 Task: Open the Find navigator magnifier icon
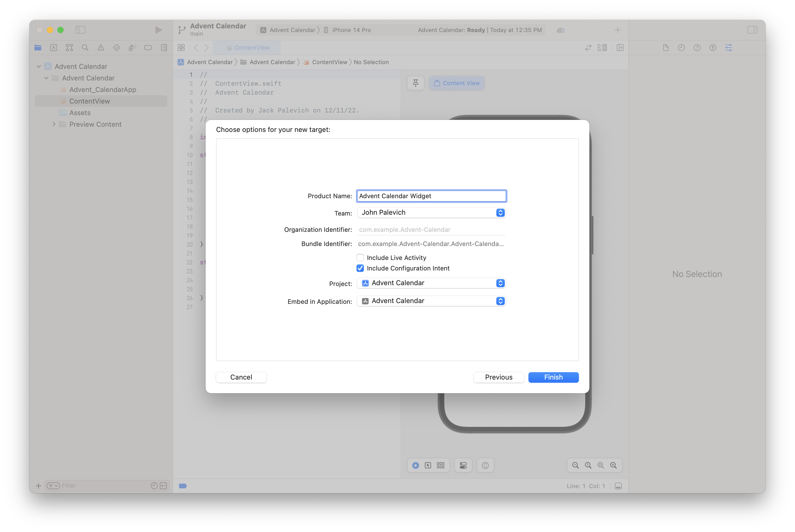pos(85,48)
